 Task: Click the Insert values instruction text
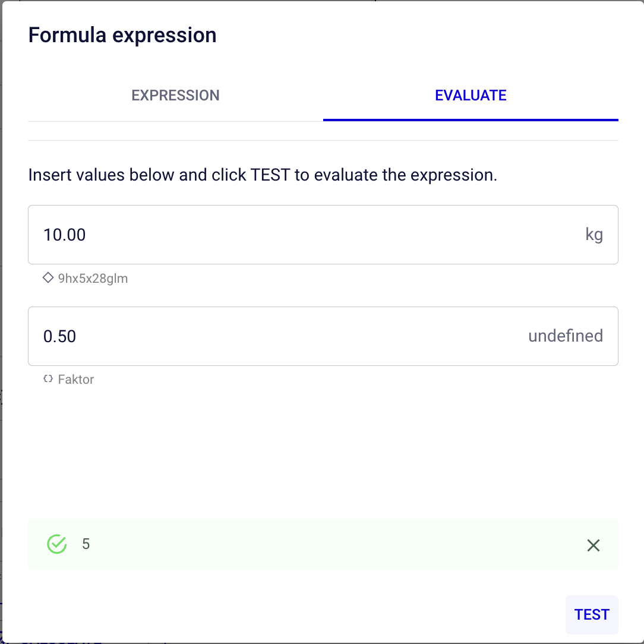coord(263,175)
